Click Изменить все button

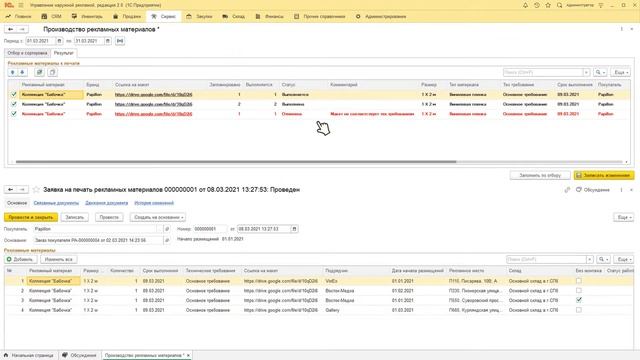(59, 259)
